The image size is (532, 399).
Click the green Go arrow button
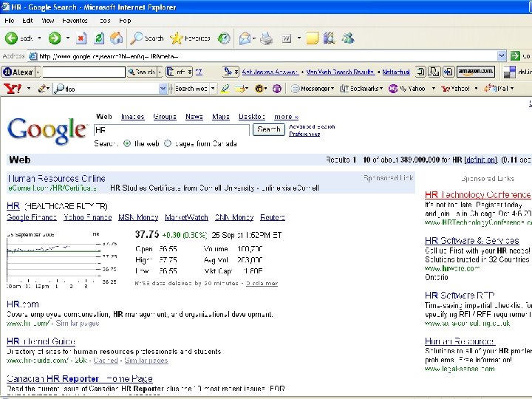pyautogui.click(x=515, y=56)
